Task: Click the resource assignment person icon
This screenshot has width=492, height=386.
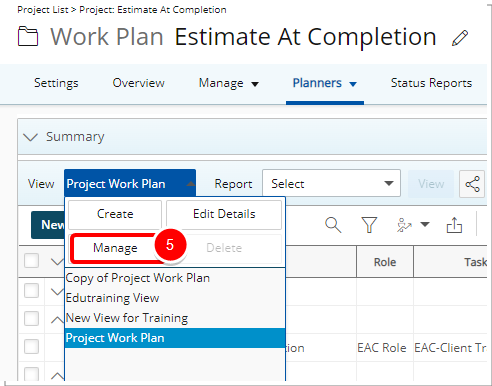Action: tap(404, 225)
